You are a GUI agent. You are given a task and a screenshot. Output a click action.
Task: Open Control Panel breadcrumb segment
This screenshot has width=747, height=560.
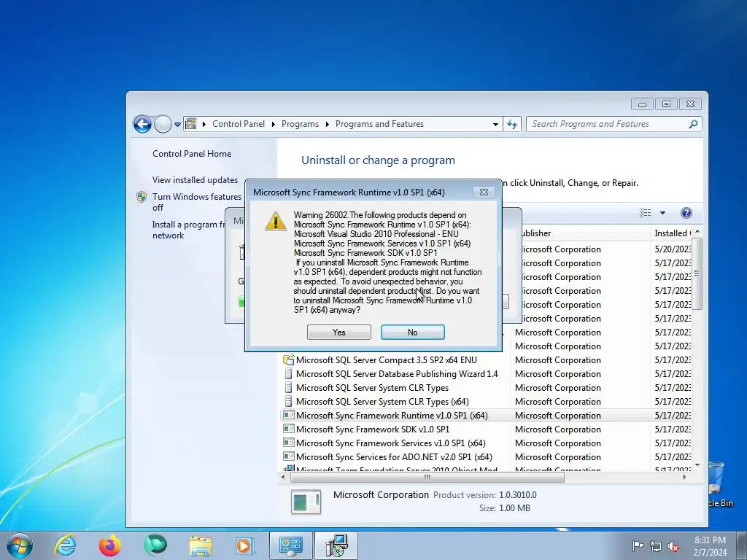pos(239,124)
